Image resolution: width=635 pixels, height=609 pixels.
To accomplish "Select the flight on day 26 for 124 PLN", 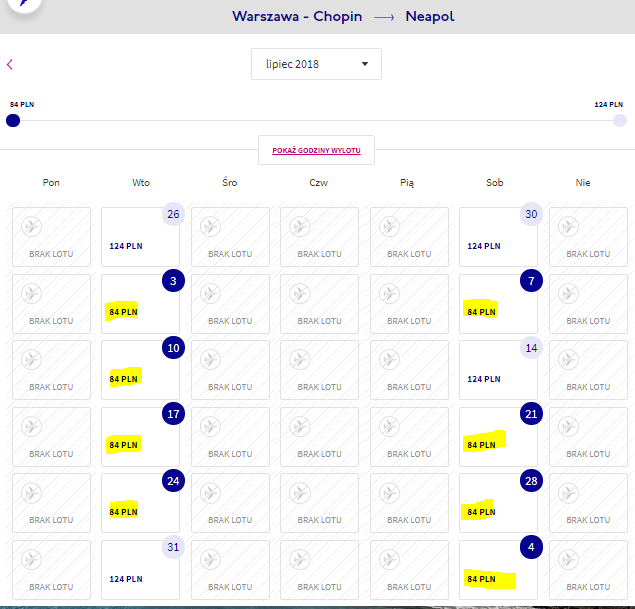I will tap(140, 237).
